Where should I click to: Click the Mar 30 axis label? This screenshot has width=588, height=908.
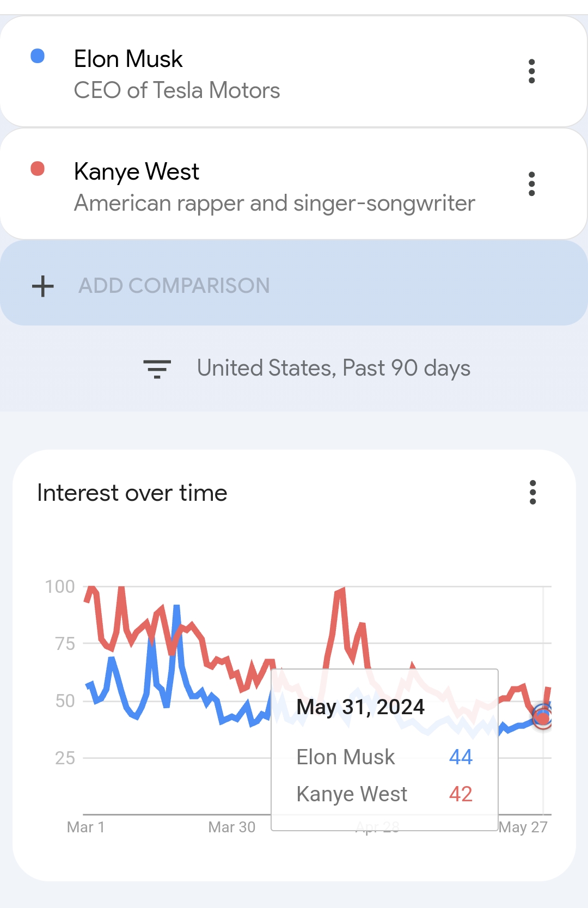point(231,827)
